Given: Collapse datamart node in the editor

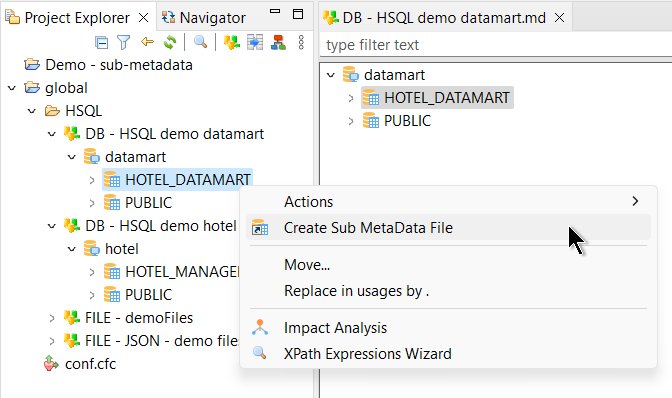Looking at the screenshot, I should 331,75.
